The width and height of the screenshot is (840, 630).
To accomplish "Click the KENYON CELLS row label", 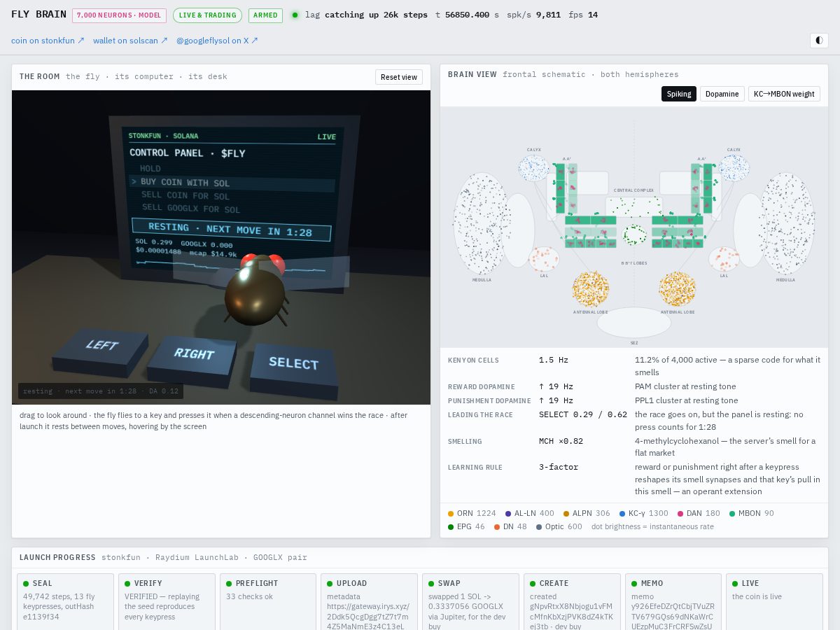I will click(474, 360).
